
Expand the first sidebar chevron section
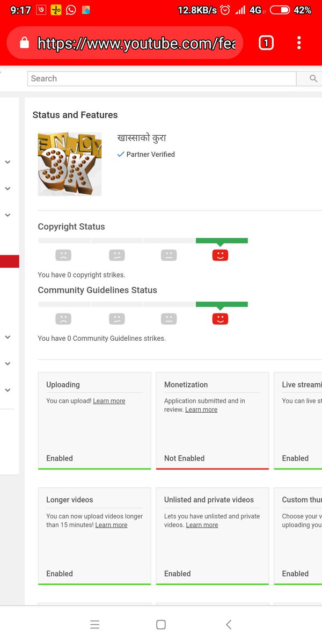(x=8, y=162)
